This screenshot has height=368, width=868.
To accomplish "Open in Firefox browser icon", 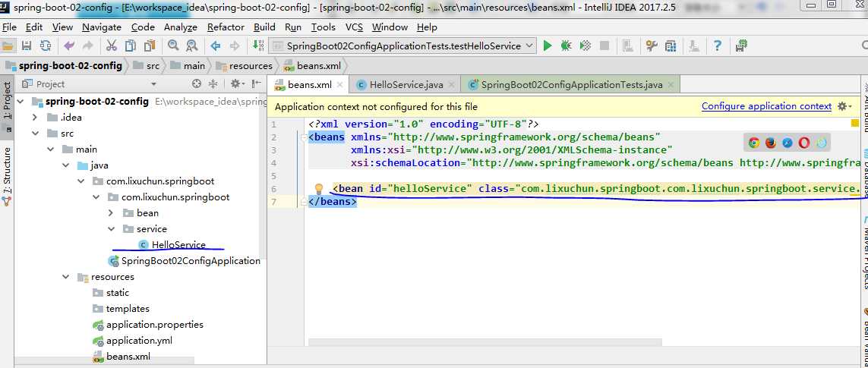I will click(771, 143).
